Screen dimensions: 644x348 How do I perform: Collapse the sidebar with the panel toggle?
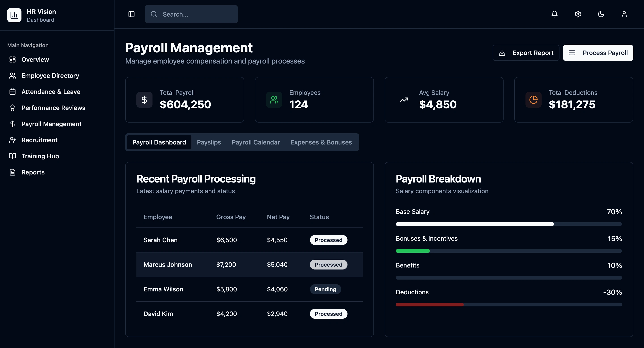coord(131,14)
